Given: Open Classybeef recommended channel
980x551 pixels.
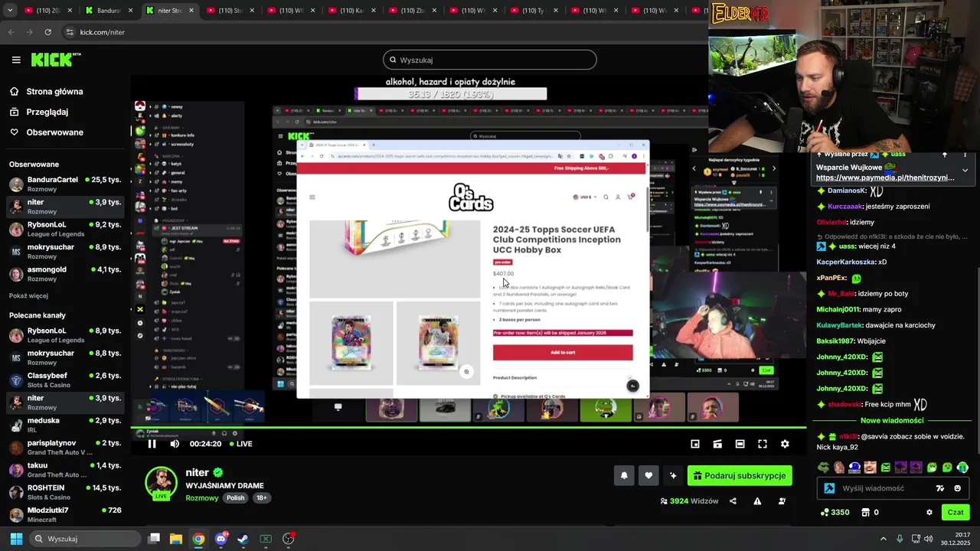Looking at the screenshot, I should [x=65, y=380].
